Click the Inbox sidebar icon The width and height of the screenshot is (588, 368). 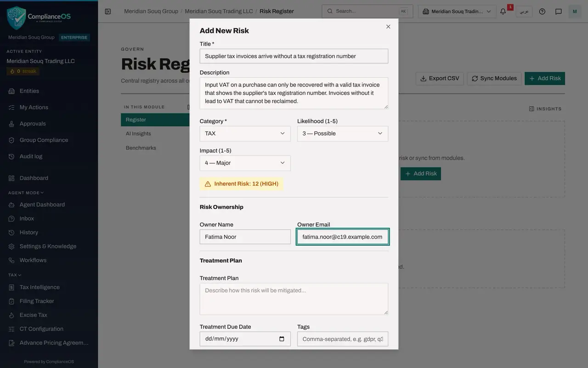coord(11,218)
